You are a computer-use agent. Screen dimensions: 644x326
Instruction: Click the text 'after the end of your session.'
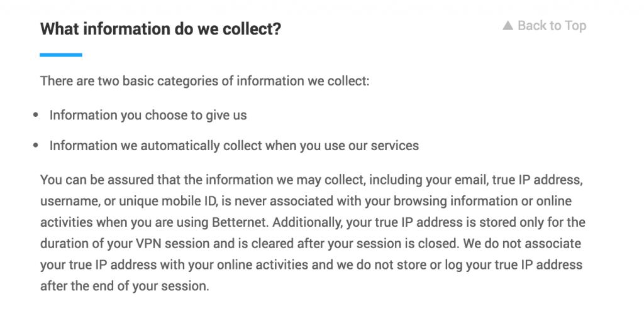click(x=125, y=286)
